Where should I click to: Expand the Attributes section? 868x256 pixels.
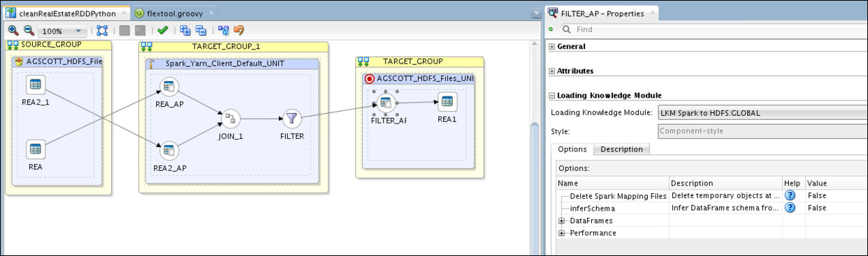pos(552,71)
